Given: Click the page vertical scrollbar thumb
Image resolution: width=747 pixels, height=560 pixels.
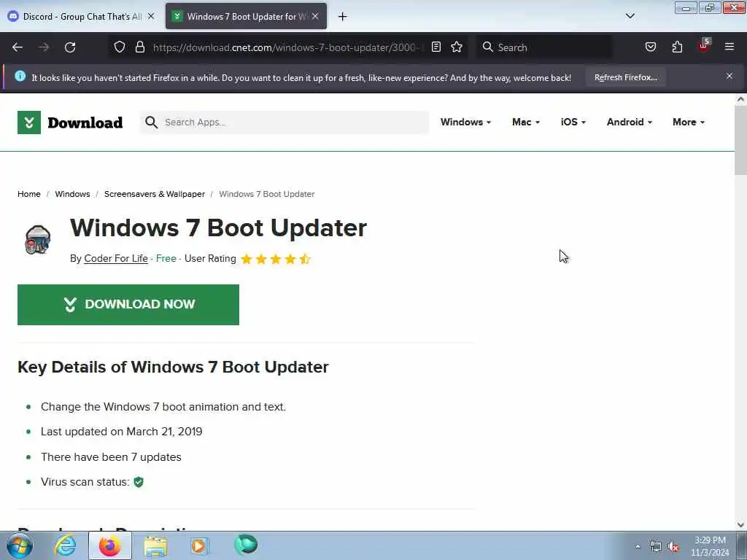Looking at the screenshot, I should 741,141.
